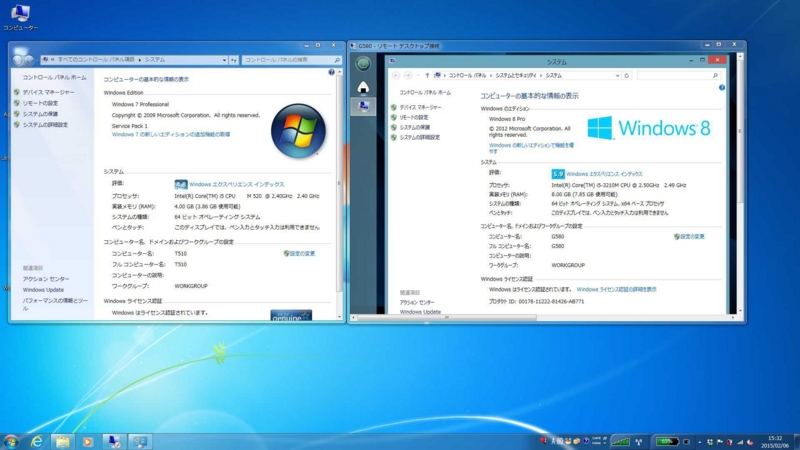Select すべてのコントロールパネル項目 breadcrumb in Windows 7
800x450 pixels.
(x=96, y=60)
